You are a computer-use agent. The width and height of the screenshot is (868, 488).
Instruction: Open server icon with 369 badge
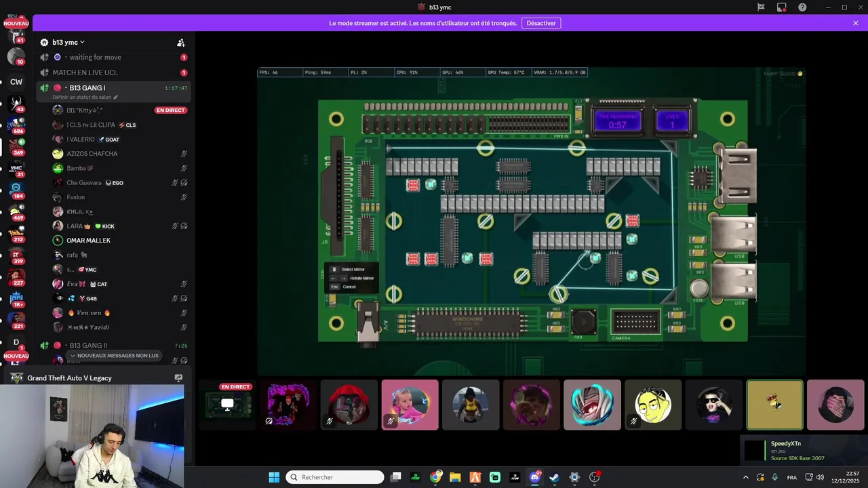(16, 146)
